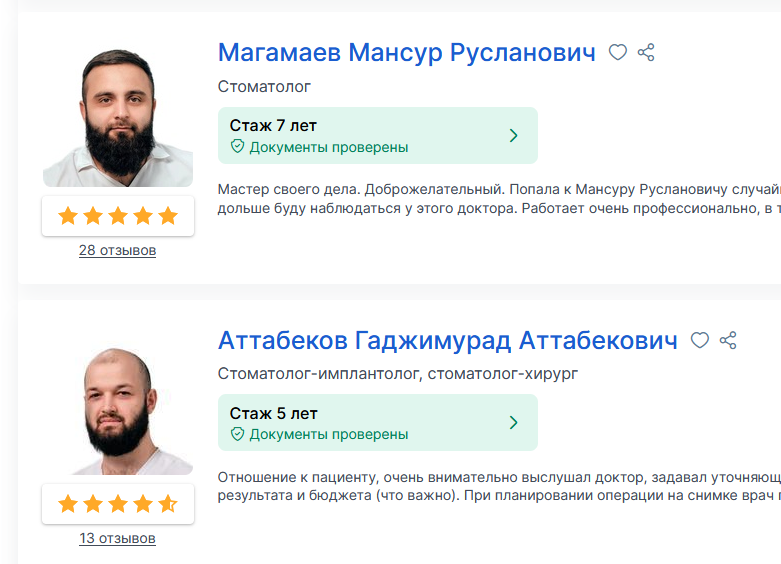Click Аттабеков's doctor photo thumbnail
This screenshot has width=781, height=564.
pyautogui.click(x=118, y=403)
